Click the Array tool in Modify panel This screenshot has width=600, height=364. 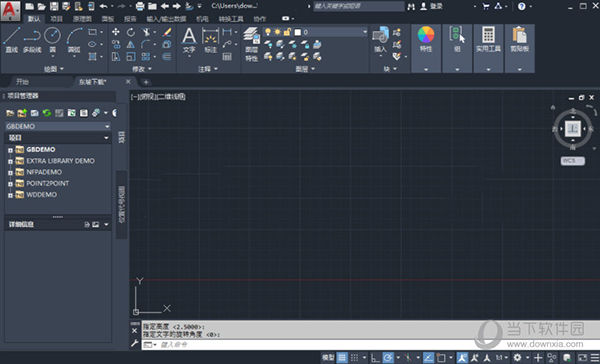click(146, 57)
